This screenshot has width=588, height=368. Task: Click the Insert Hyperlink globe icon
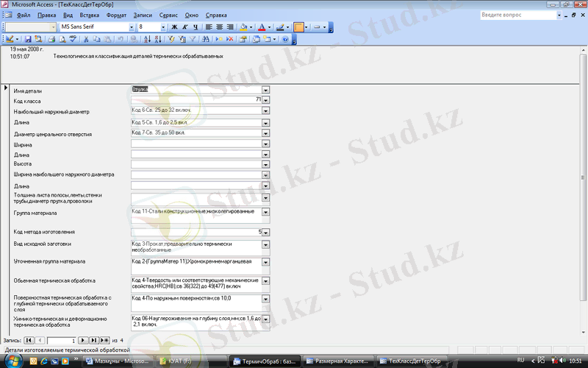pos(134,39)
